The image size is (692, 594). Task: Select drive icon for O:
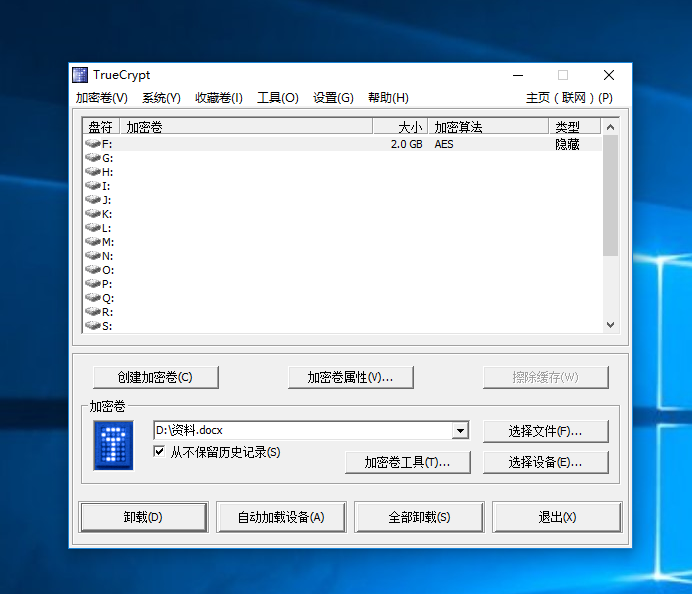tap(93, 270)
